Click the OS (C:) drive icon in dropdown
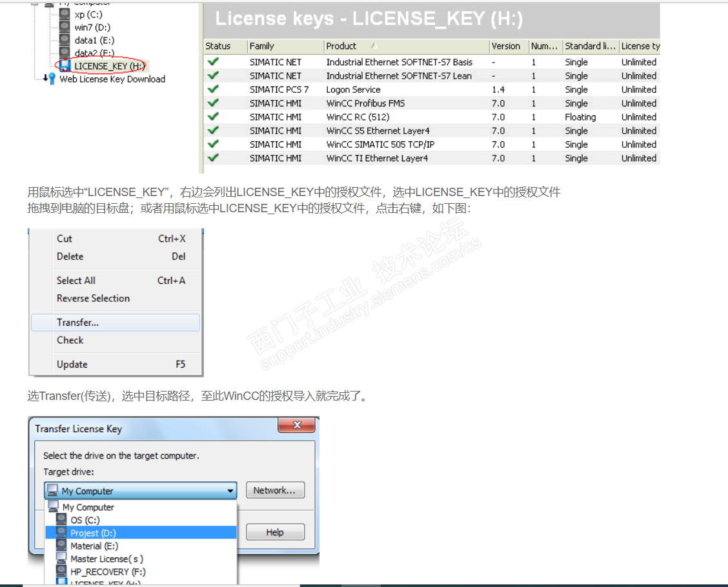Image resolution: width=728 pixels, height=587 pixels. [61, 519]
